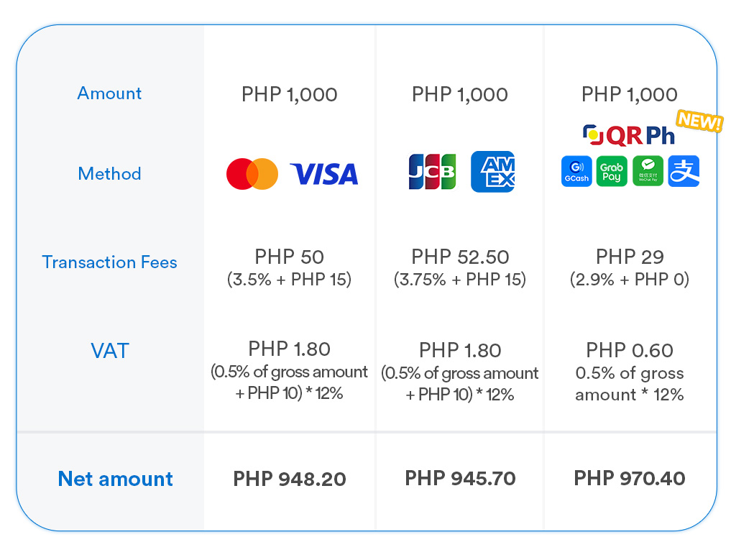The image size is (731, 560).
Task: Click the yellow NEW! badge
Action: (700, 121)
